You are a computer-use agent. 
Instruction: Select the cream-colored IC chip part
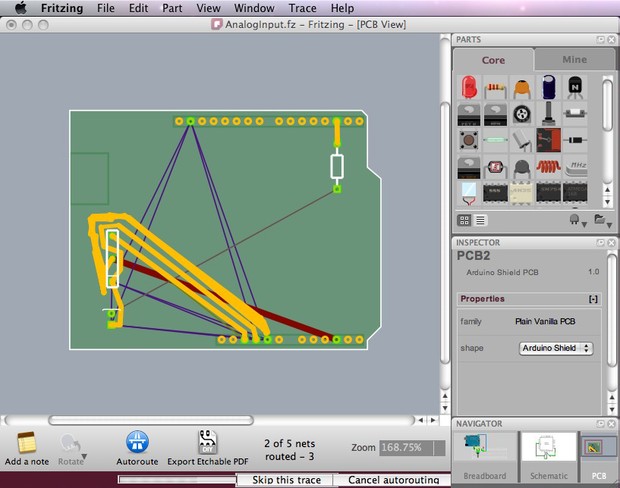(x=522, y=193)
